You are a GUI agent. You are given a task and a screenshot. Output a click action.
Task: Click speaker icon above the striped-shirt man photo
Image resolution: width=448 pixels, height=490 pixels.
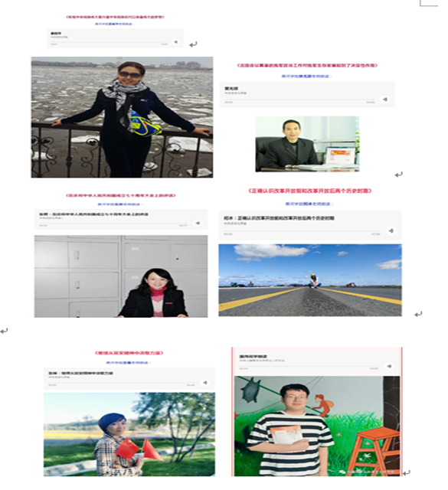click(389, 366)
